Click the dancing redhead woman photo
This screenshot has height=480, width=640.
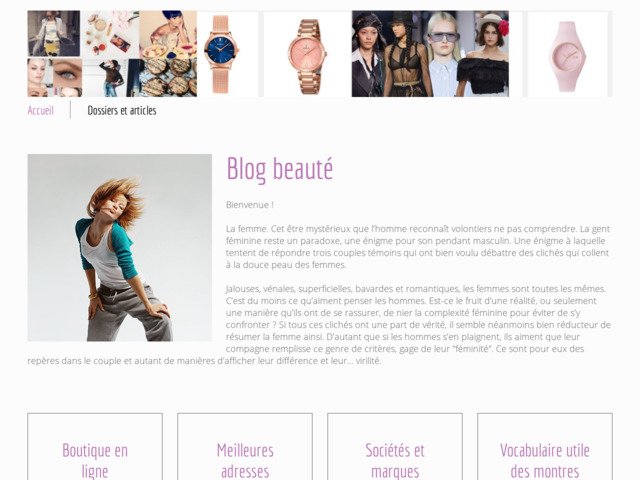120,247
